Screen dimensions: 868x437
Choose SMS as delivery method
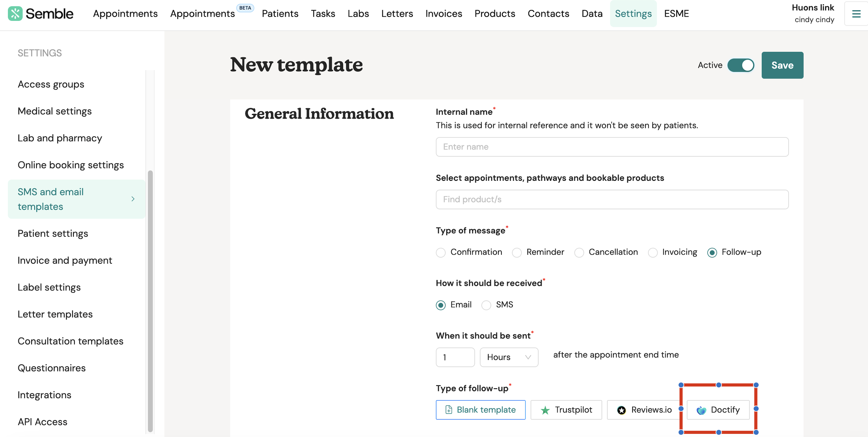[x=486, y=305]
